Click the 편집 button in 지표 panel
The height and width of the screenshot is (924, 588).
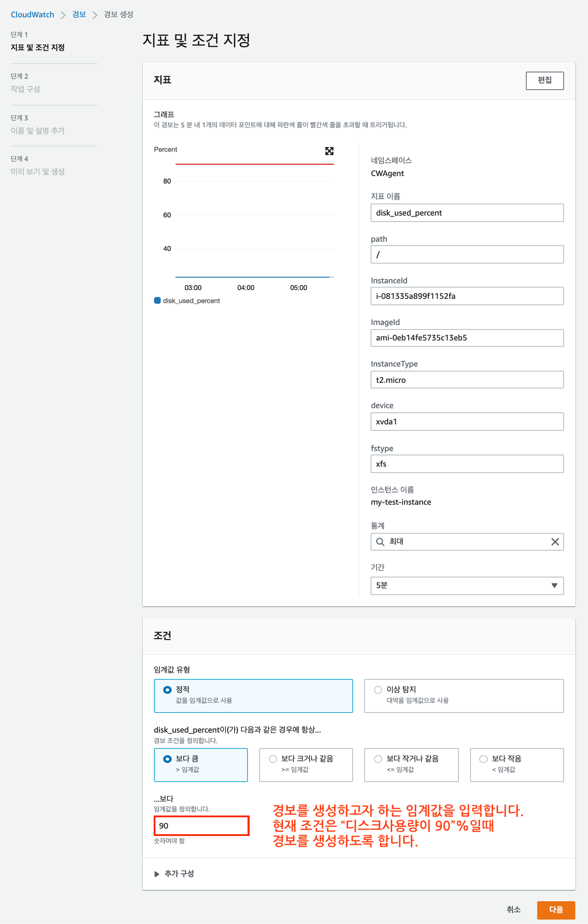coord(544,80)
